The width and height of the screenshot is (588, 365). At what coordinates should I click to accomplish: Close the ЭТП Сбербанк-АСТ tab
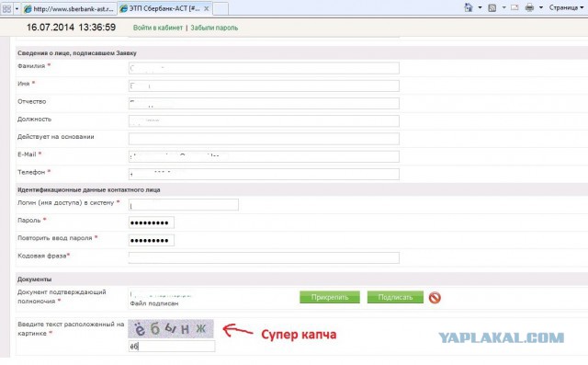pos(206,8)
